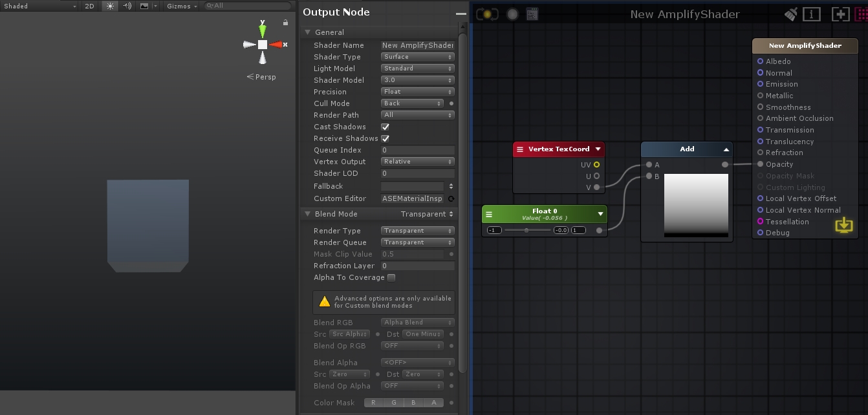Click the Translucency input port
Image resolution: width=868 pixels, height=415 pixels.
(x=761, y=142)
